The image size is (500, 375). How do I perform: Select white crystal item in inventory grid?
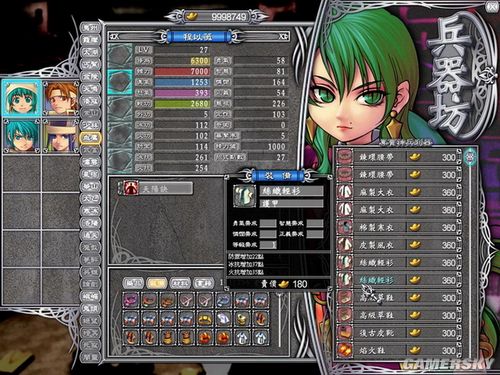pyautogui.click(x=224, y=319)
